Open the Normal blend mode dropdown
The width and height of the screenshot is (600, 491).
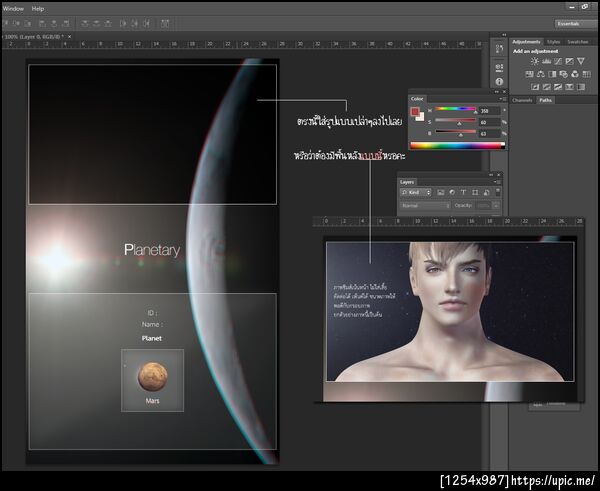(x=425, y=206)
